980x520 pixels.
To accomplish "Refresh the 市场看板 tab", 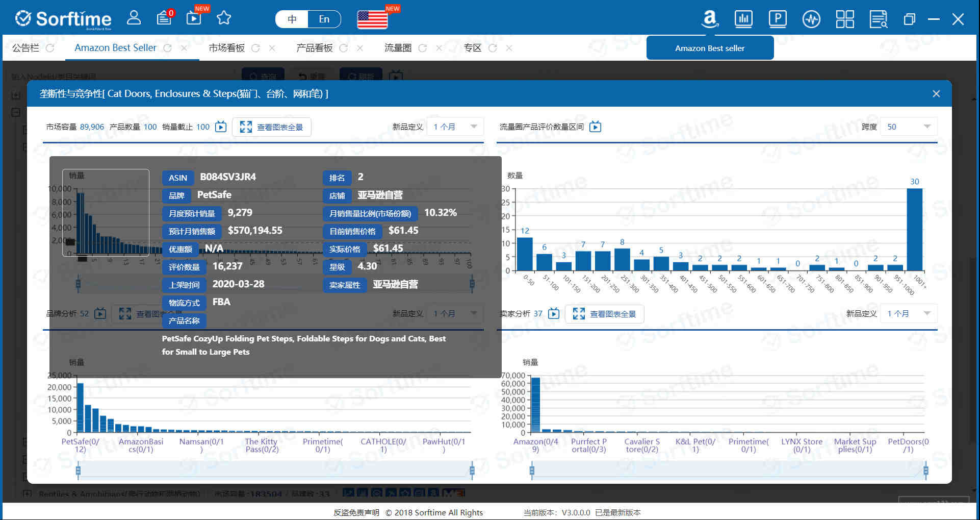I will click(x=255, y=48).
